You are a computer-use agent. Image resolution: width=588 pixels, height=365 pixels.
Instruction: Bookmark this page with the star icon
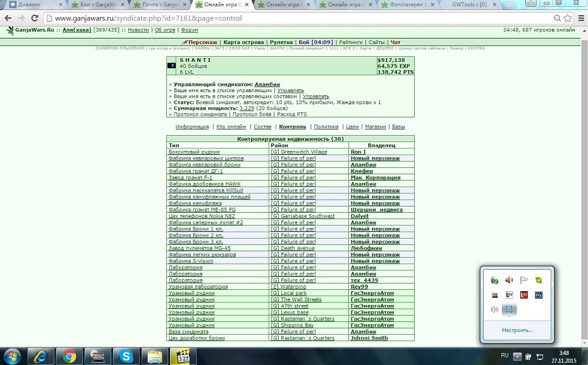[568, 18]
